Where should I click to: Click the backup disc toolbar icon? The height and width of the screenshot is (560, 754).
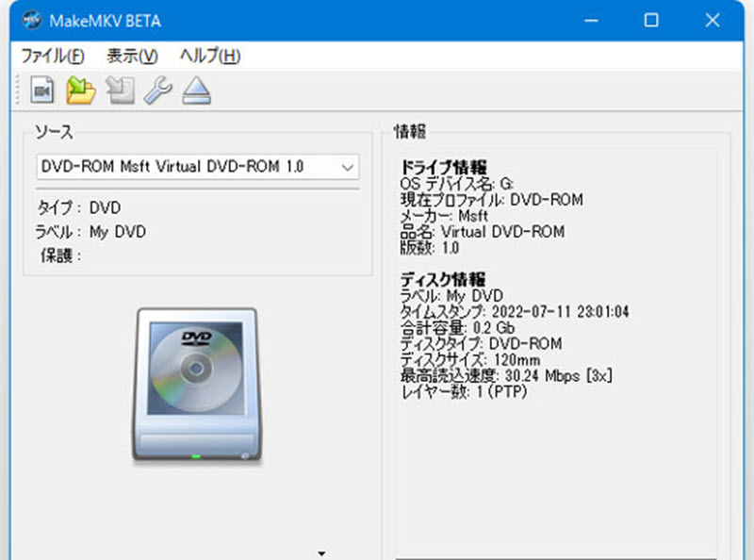tap(120, 91)
